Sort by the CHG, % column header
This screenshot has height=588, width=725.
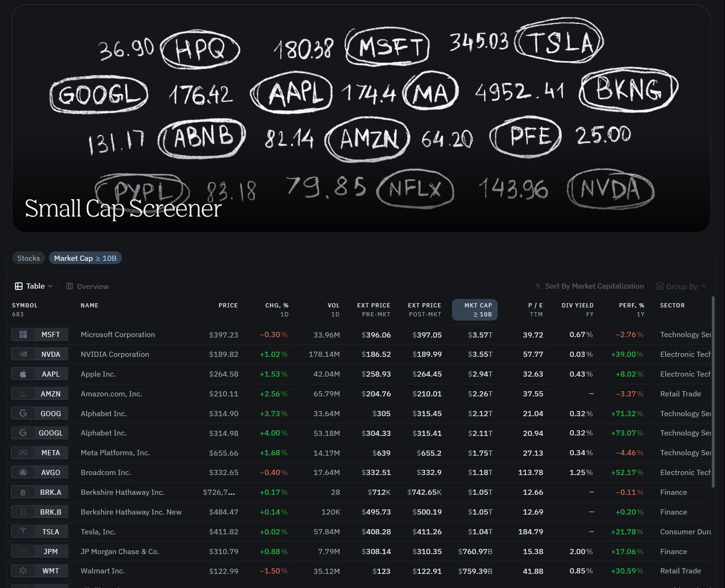[276, 309]
